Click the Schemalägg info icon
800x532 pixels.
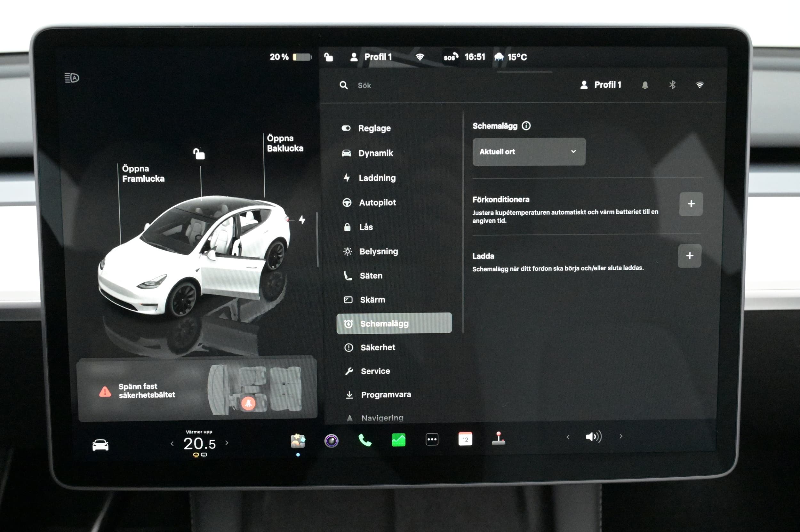[x=526, y=126]
